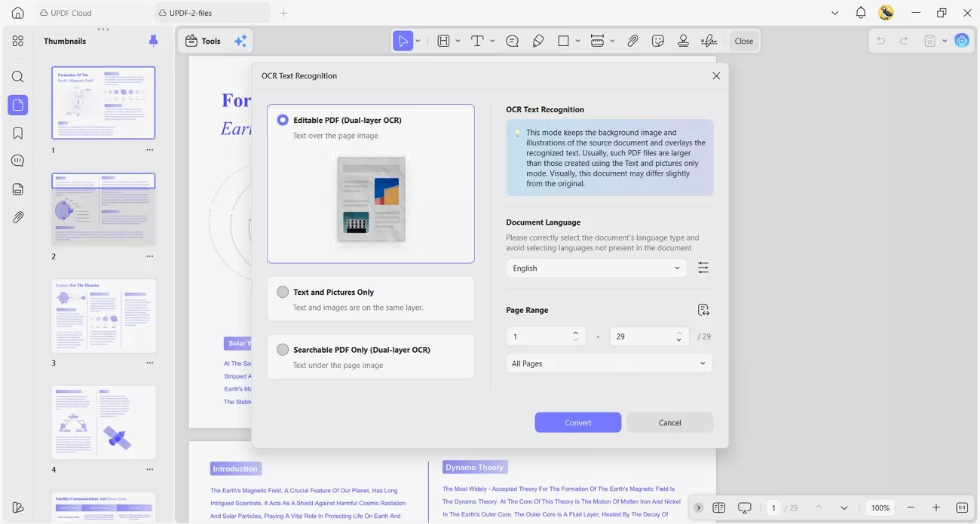The width and height of the screenshot is (980, 524).
Task: Open the Stamp tool
Action: pyautogui.click(x=683, y=41)
